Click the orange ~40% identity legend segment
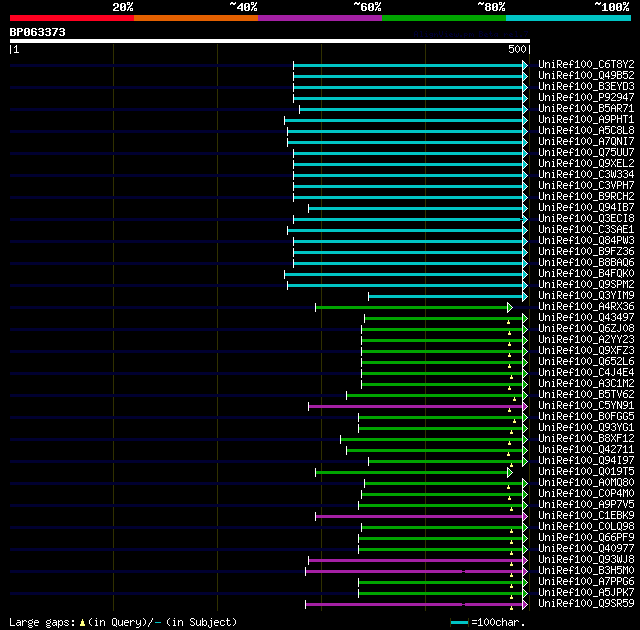The image size is (640, 630). pos(196,18)
